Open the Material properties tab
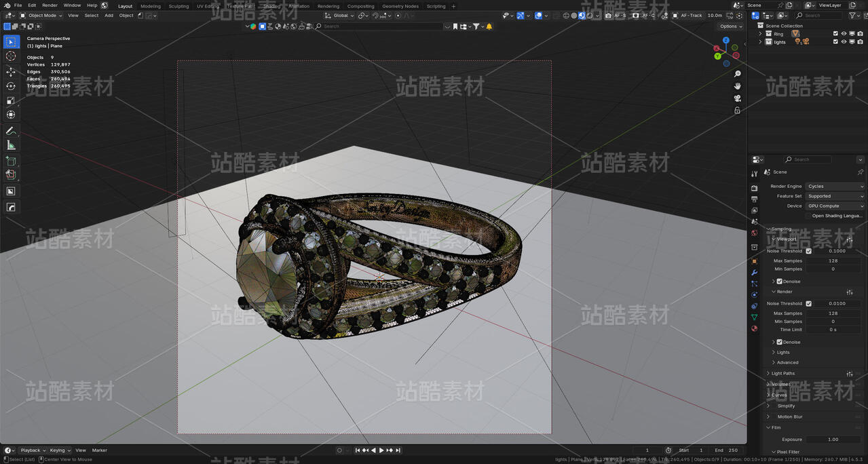This screenshot has width=868, height=464. [754, 328]
